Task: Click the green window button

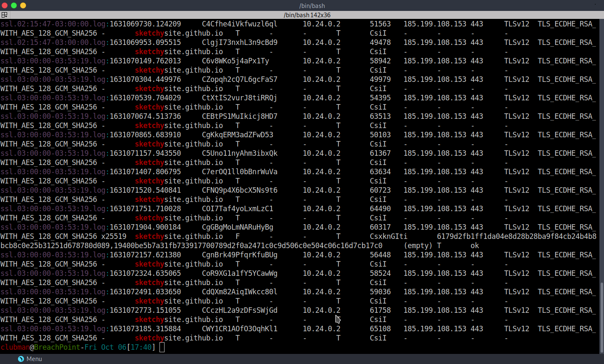Action: pyautogui.click(x=14, y=5)
